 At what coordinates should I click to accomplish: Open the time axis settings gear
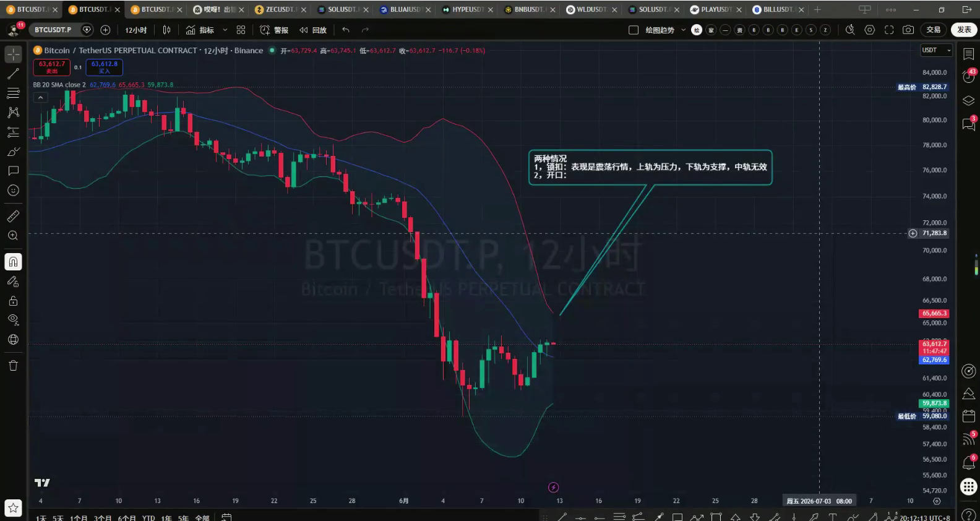[937, 501]
